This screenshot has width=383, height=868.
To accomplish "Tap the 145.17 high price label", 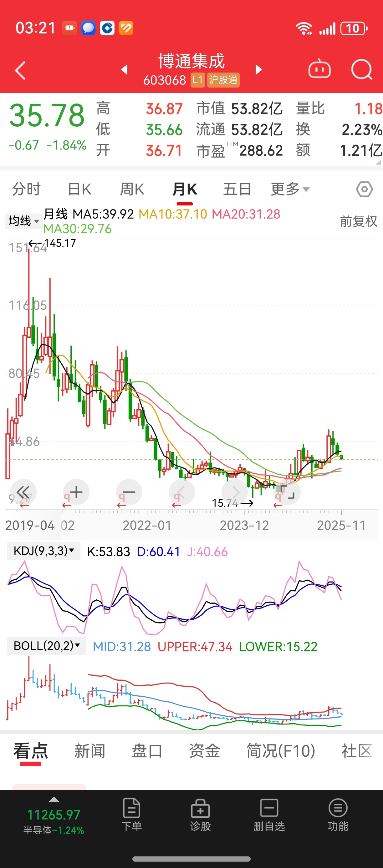I will pyautogui.click(x=60, y=243).
